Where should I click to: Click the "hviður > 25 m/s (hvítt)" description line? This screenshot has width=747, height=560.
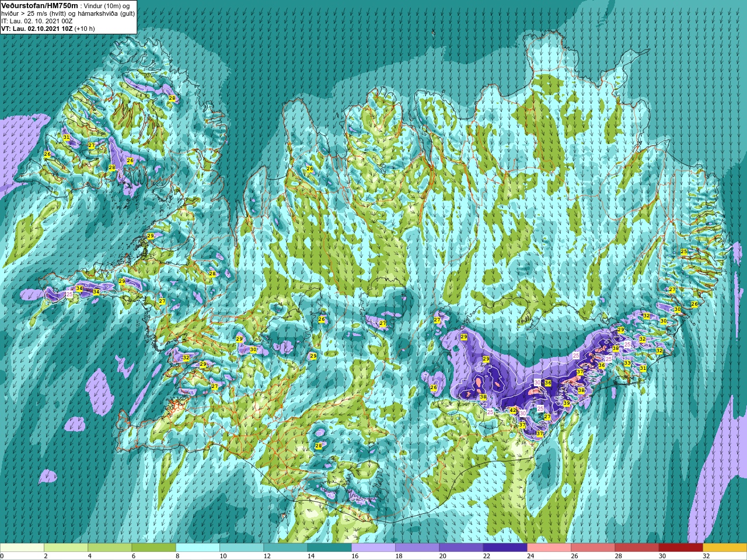[x=68, y=13]
